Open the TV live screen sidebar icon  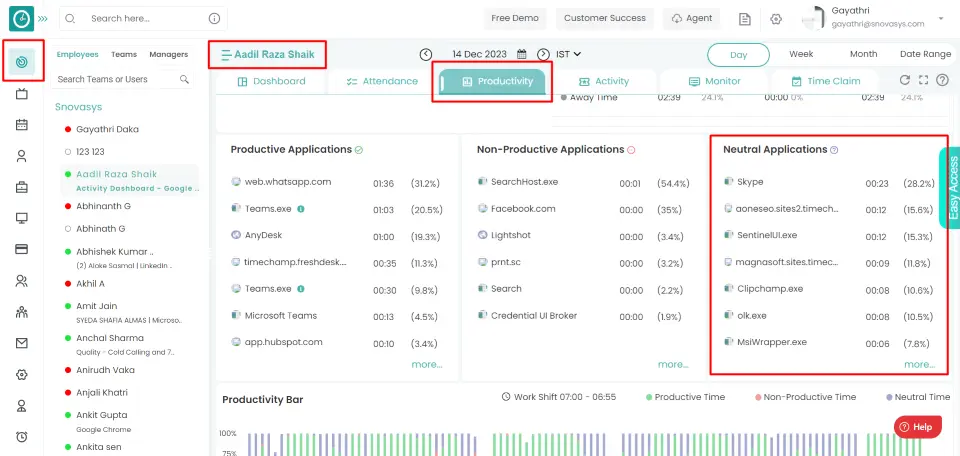tap(22, 94)
